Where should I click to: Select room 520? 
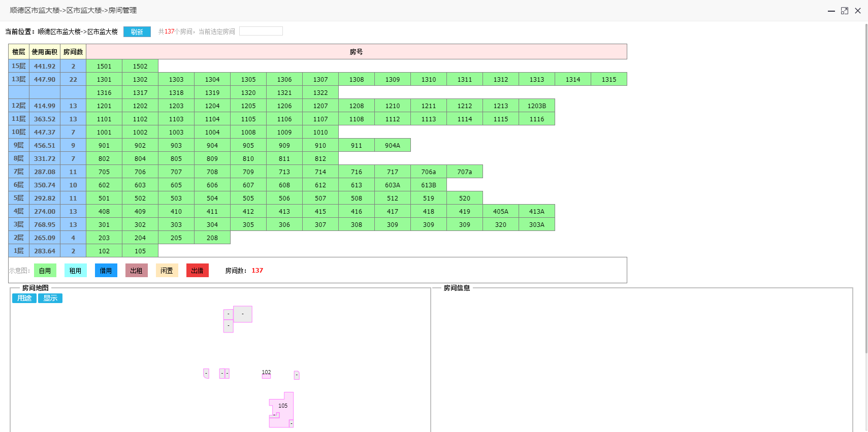(x=465, y=198)
